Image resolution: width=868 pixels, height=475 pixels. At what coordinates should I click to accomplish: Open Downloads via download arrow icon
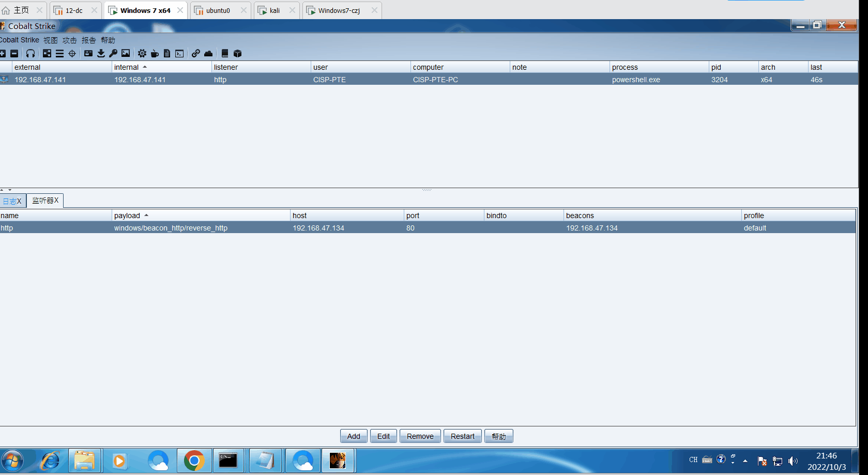(101, 53)
